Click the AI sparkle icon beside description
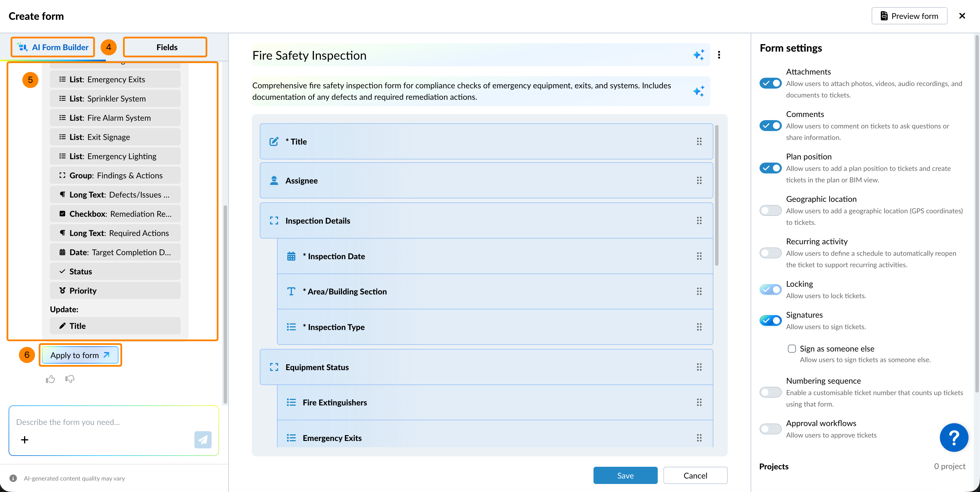The width and height of the screenshot is (980, 492). coord(698,91)
